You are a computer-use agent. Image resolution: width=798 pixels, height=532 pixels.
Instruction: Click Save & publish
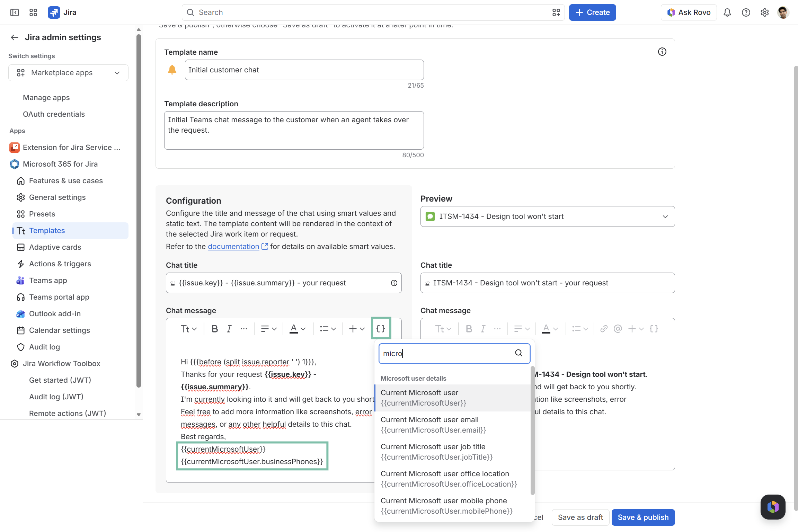tap(643, 517)
